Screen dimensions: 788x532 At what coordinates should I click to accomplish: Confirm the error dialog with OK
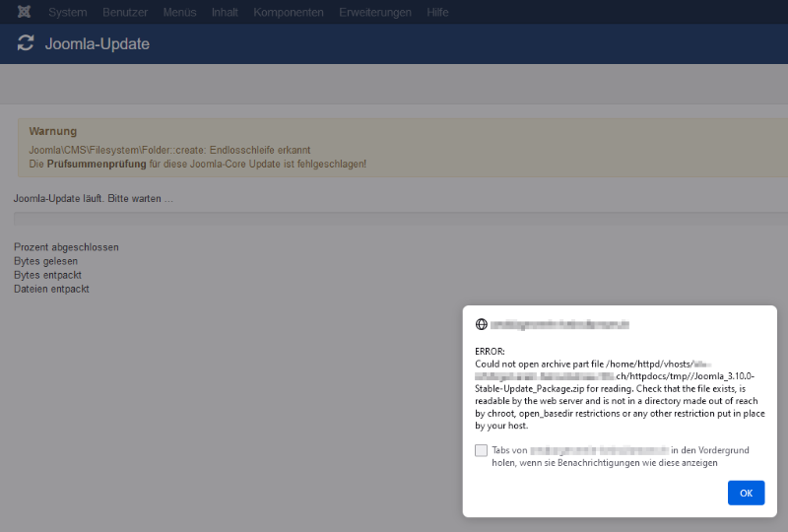click(746, 493)
